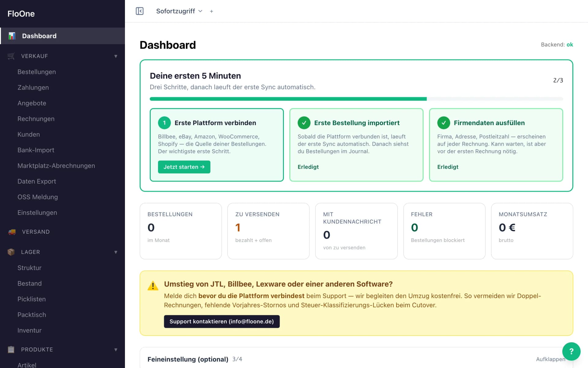Open the Zu versenden stat card
The image size is (588, 368).
click(x=268, y=231)
